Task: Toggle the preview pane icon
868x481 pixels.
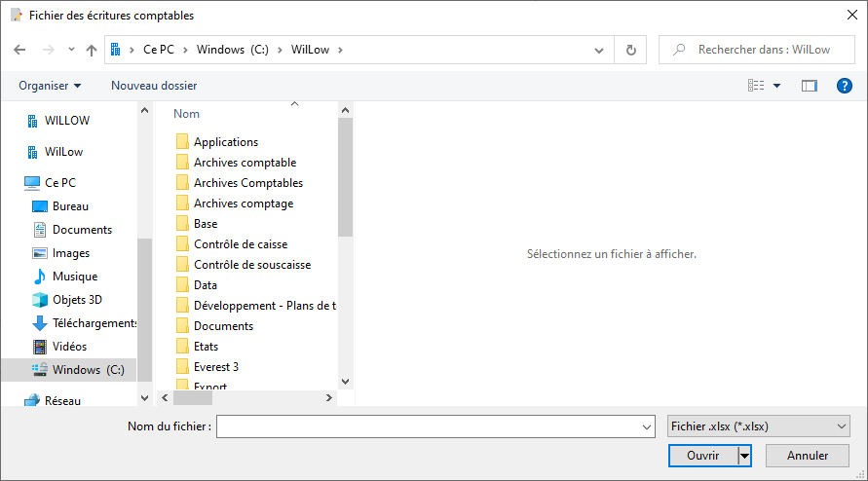Action: point(809,86)
